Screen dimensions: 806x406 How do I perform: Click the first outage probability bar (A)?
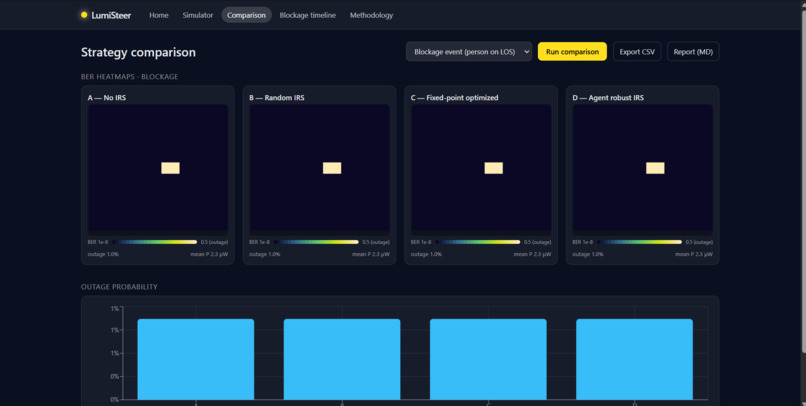(x=196, y=359)
